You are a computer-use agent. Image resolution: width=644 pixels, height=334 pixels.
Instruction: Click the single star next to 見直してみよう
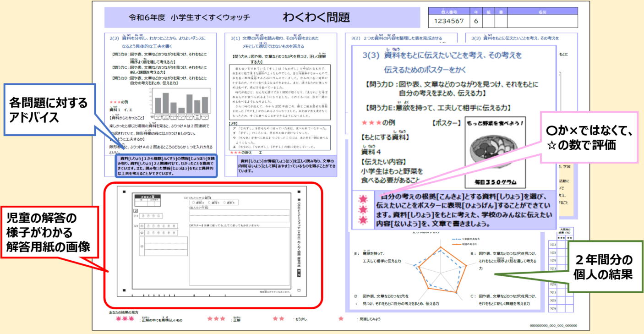coord(341,318)
